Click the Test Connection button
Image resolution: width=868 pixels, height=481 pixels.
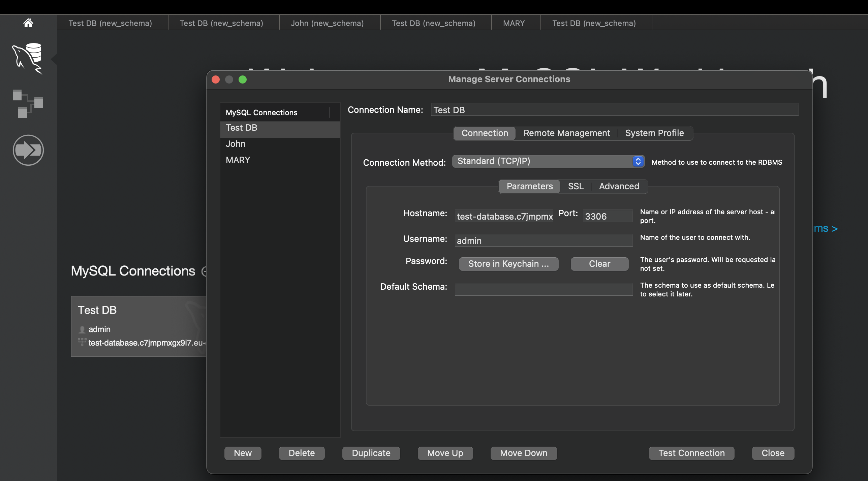click(691, 453)
